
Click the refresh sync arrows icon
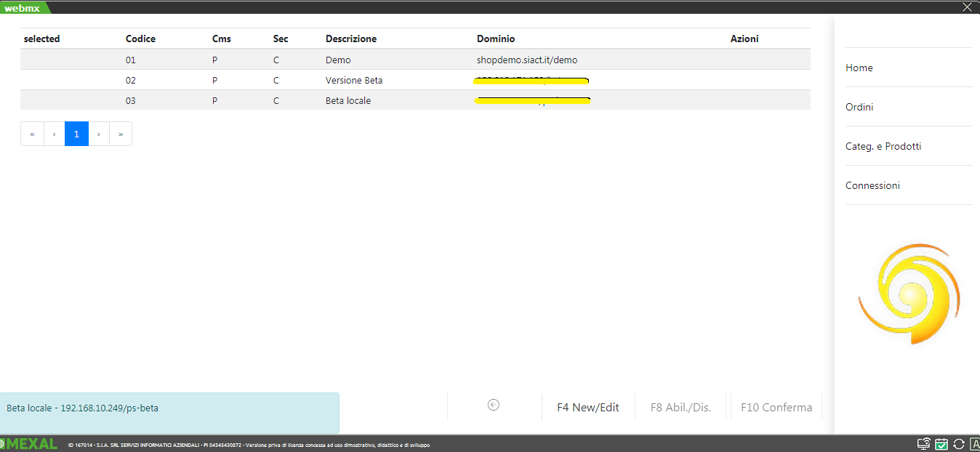coord(958,444)
